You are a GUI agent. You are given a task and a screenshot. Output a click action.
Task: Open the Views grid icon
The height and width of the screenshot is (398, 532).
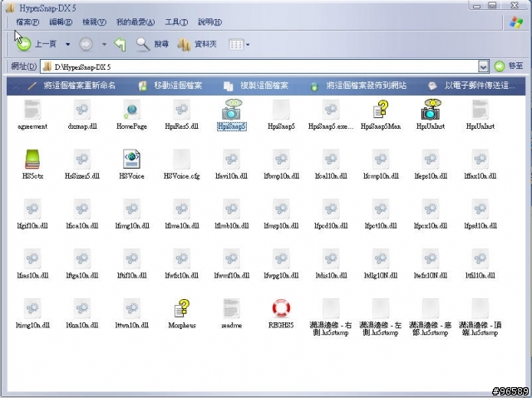(236, 44)
